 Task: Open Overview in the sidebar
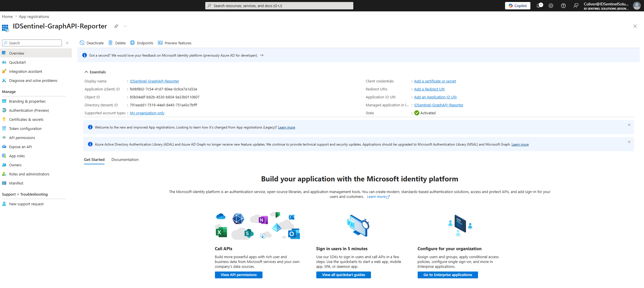click(x=36, y=53)
